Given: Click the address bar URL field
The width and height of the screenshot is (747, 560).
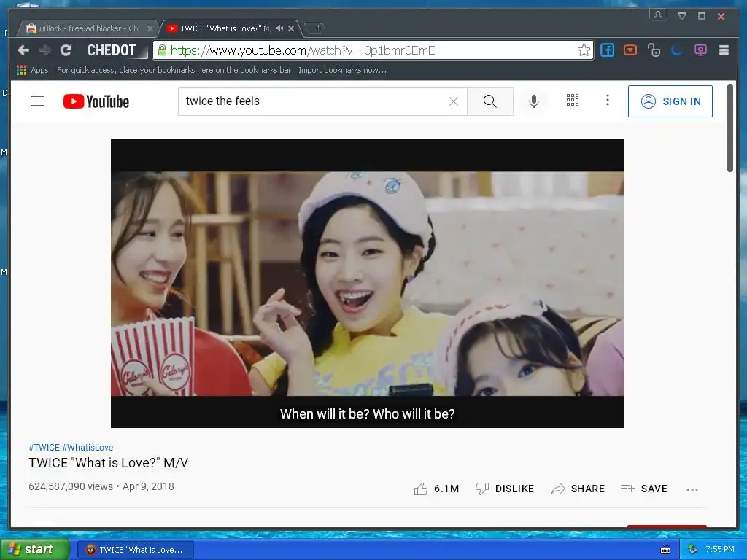Looking at the screenshot, I should [371, 50].
